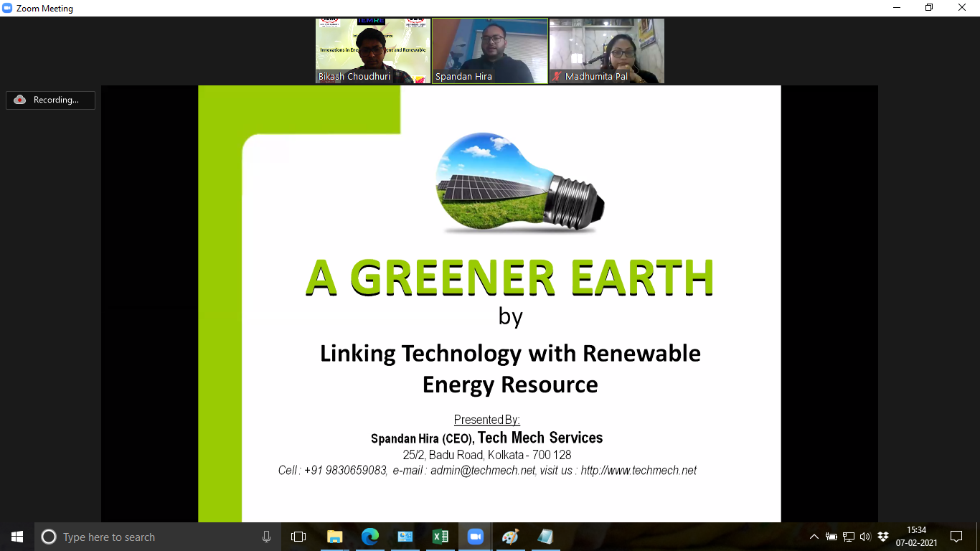Select Bikash Choudhuri's video thumbnail

[x=373, y=50]
